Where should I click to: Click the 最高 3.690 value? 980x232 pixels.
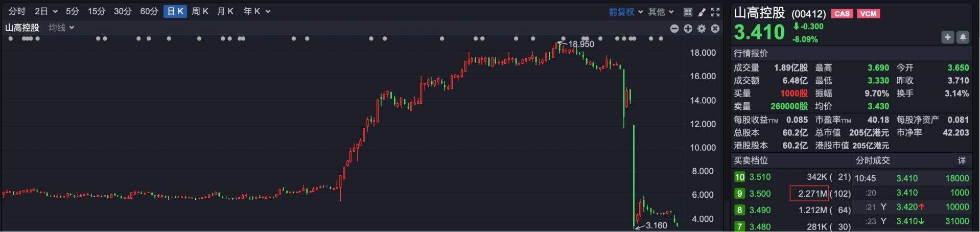pyautogui.click(x=878, y=68)
